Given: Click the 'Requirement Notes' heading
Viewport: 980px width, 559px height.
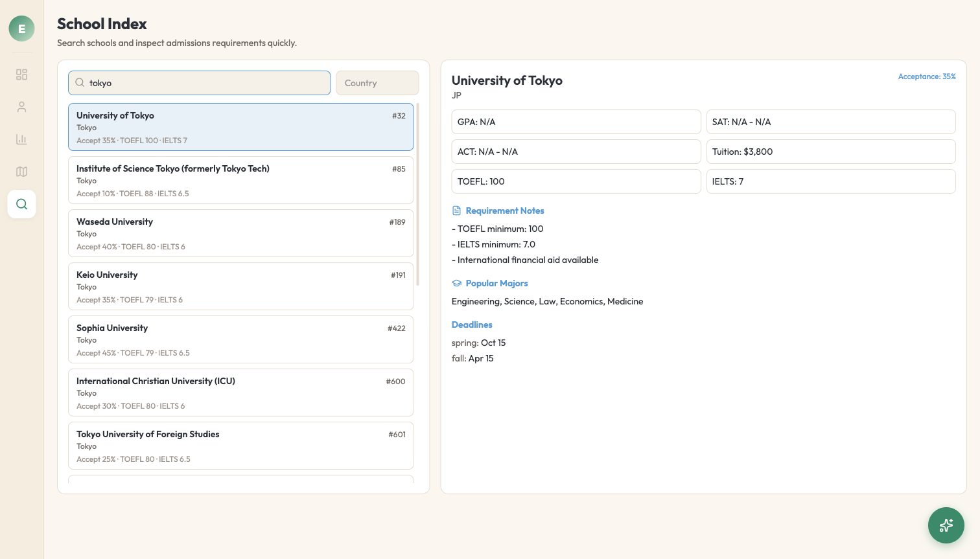Looking at the screenshot, I should [505, 211].
